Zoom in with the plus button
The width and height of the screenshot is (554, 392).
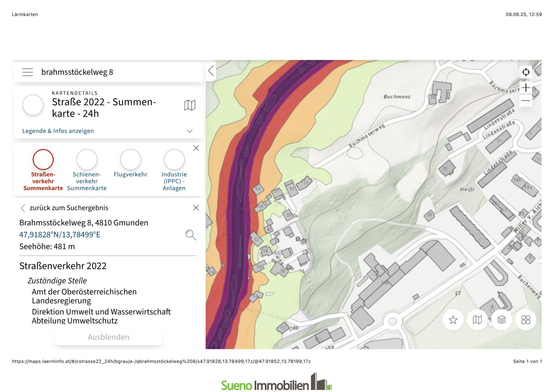pyautogui.click(x=526, y=87)
